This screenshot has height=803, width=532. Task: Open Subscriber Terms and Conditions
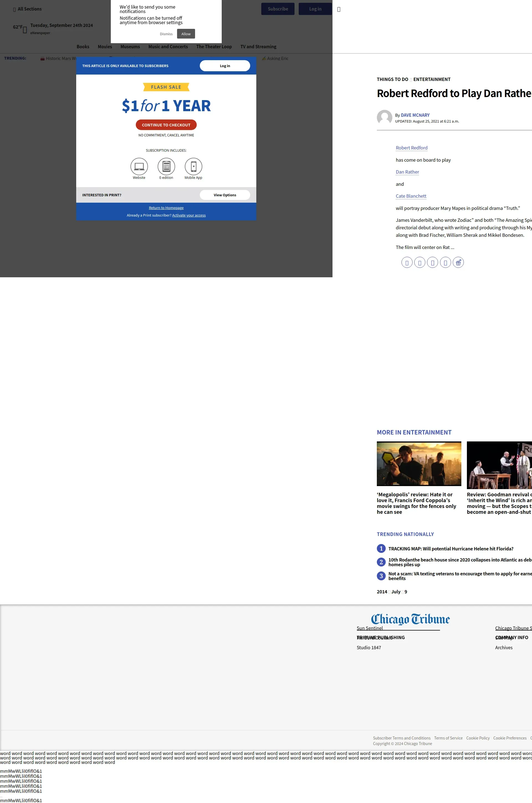point(402,738)
